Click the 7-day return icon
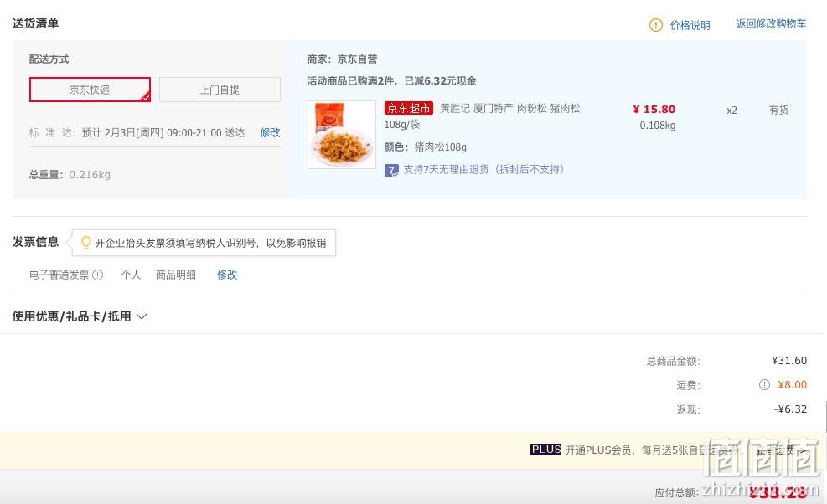The width and height of the screenshot is (827, 504). (391, 171)
